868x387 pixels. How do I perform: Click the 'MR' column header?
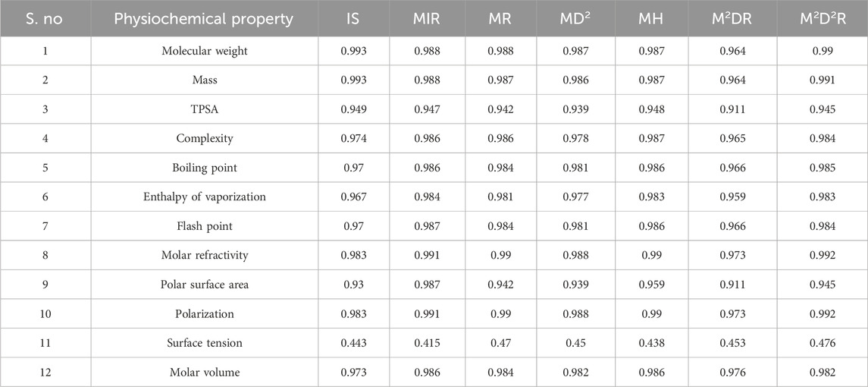500,20
